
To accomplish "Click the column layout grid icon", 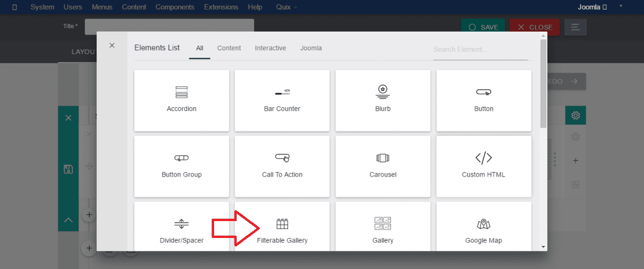I will 576,184.
